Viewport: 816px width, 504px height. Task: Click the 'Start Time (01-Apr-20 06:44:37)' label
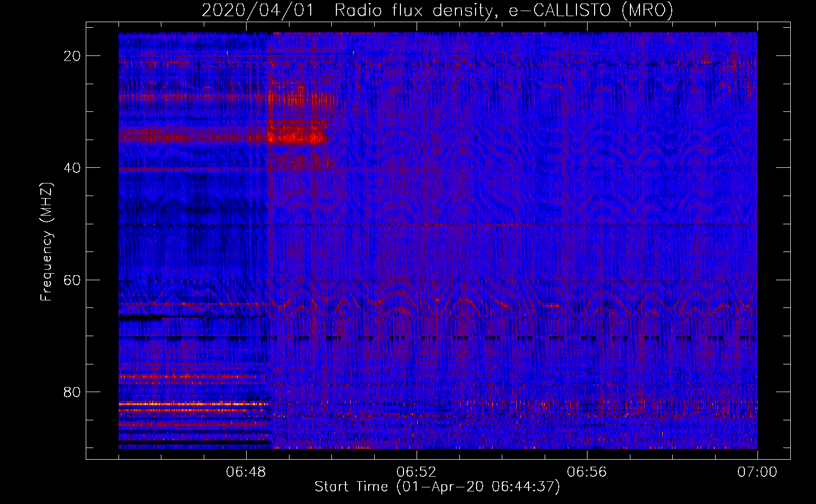tap(437, 487)
